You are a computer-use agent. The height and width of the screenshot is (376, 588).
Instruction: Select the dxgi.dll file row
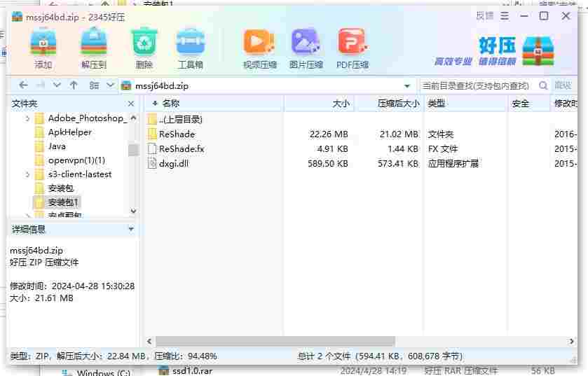(x=362, y=163)
